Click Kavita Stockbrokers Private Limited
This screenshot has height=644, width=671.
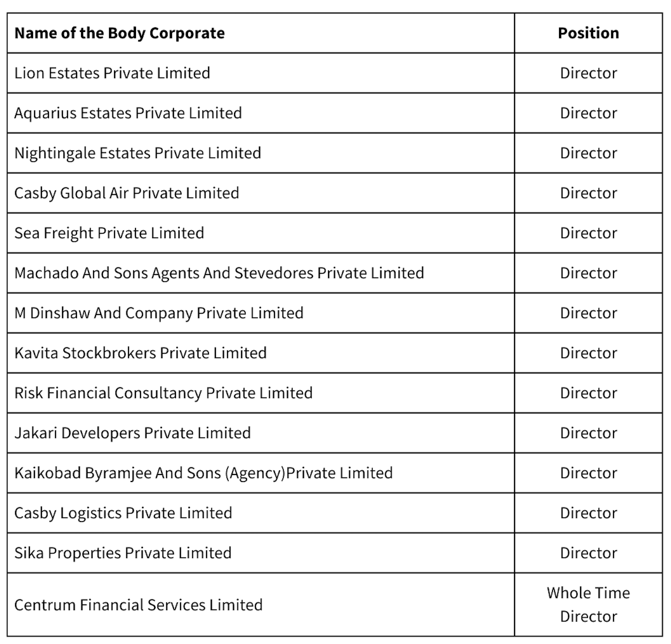pos(140,353)
